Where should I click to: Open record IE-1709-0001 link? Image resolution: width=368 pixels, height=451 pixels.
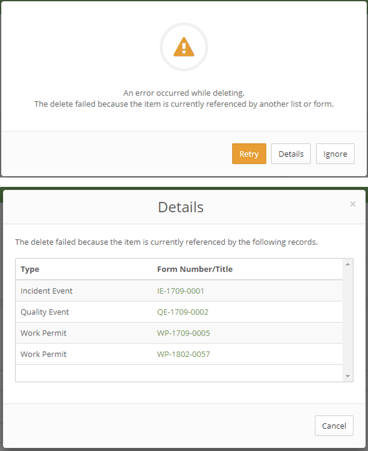pos(180,291)
